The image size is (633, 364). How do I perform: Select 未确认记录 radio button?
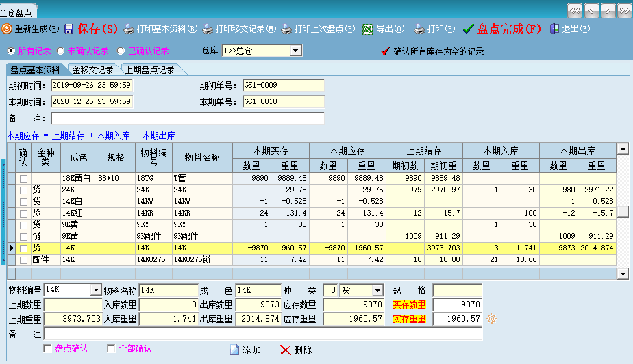click(x=60, y=51)
